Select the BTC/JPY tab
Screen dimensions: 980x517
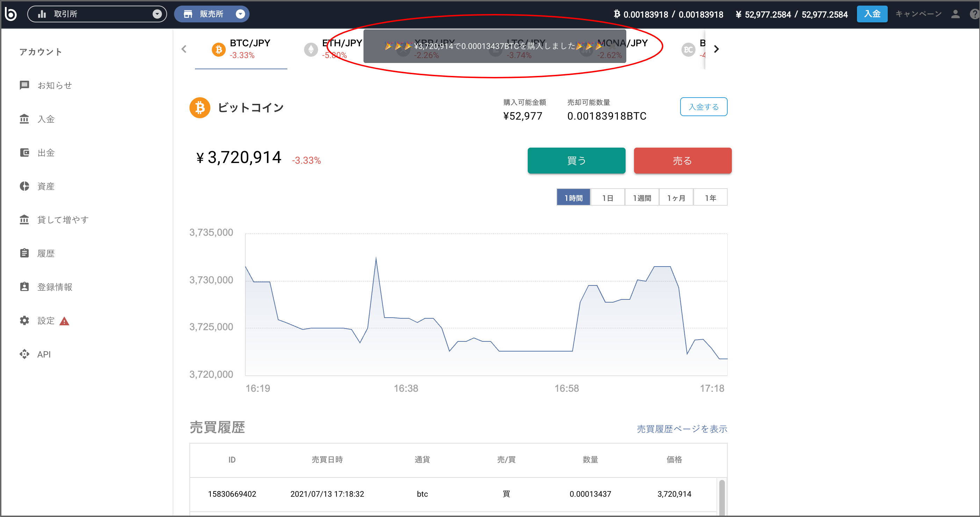pyautogui.click(x=241, y=49)
